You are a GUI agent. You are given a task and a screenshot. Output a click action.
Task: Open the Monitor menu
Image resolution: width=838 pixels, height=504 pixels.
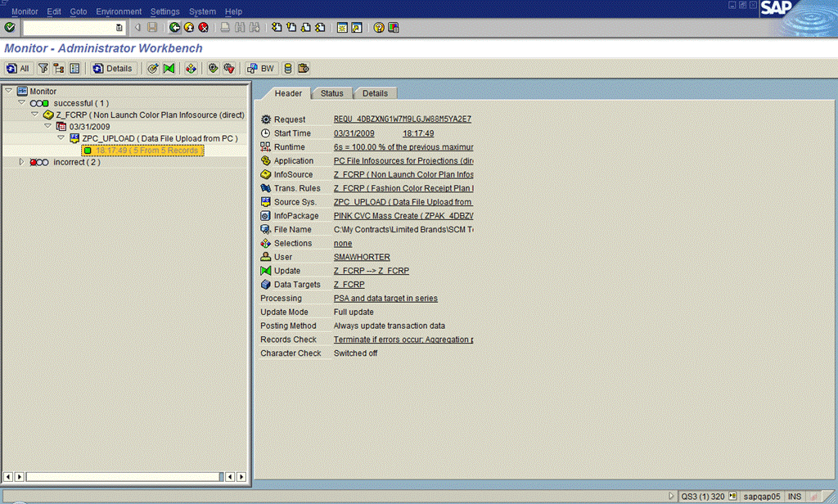25,11
